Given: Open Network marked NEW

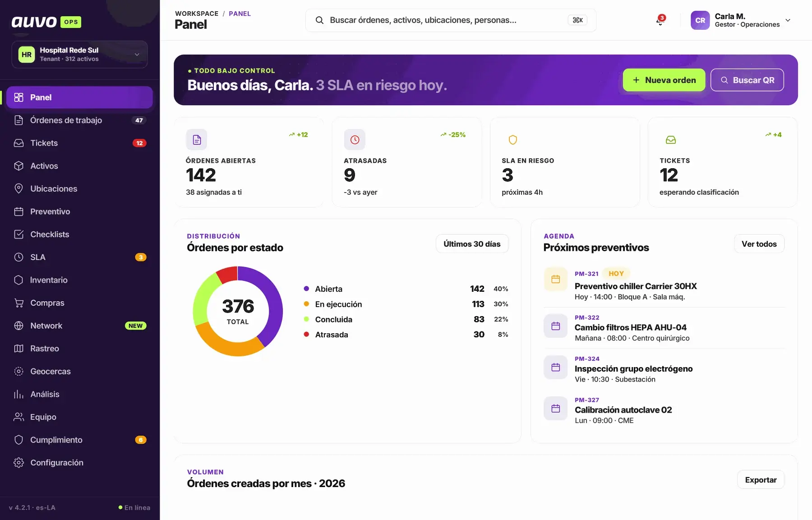Looking at the screenshot, I should tap(79, 326).
